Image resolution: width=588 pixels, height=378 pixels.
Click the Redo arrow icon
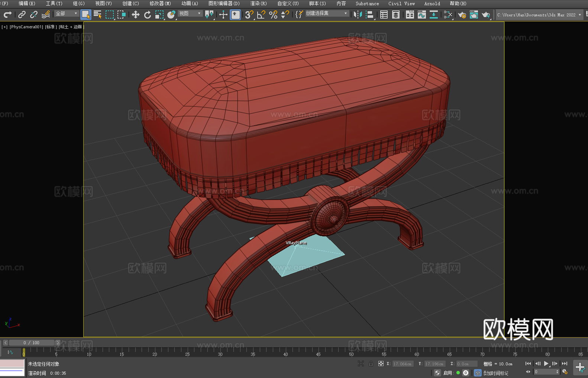coord(7,14)
